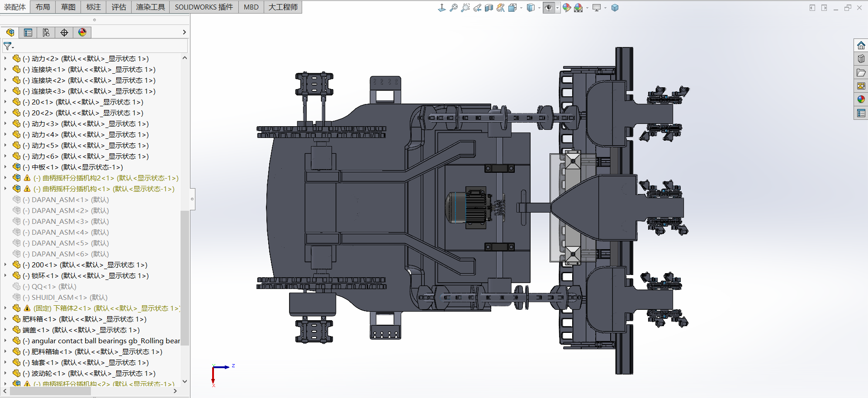This screenshot has height=398, width=868.
Task: Open the Apply Scene dropdown arrow
Action: pos(587,8)
